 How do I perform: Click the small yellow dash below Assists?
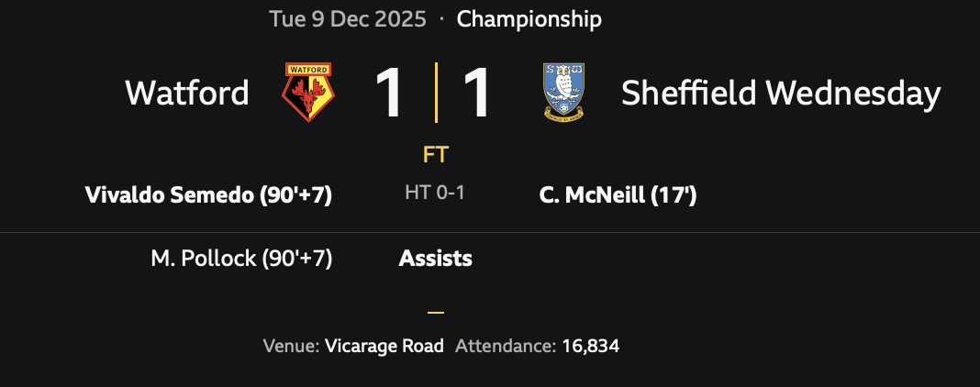436,313
